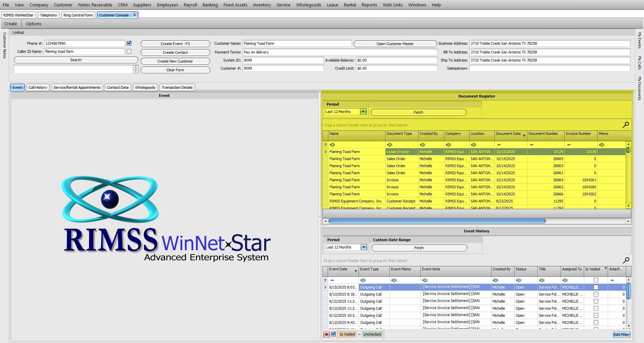Toggle the checkbox next to Phone #
Screen dimensions: 644x343
129,43
